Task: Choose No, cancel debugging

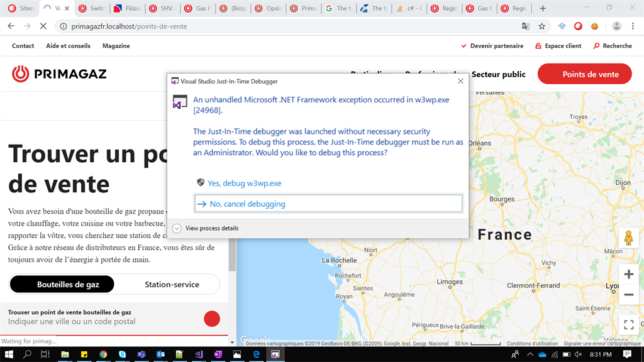Action: click(328, 204)
